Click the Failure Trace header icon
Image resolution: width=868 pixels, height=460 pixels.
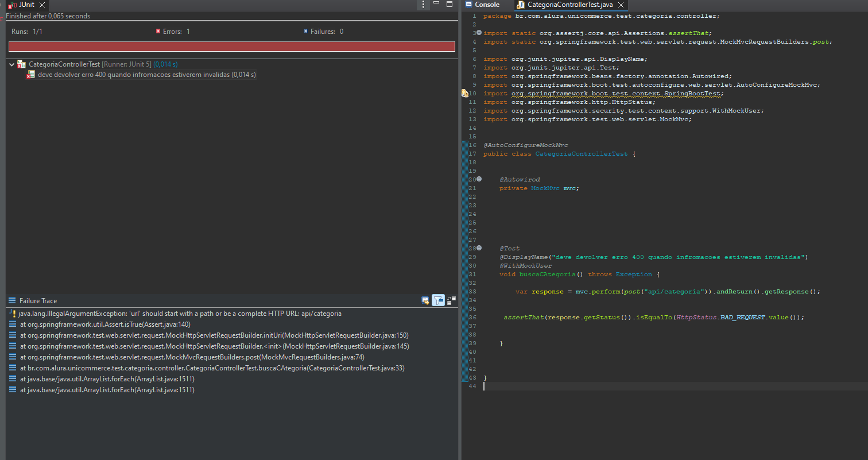pos(12,301)
